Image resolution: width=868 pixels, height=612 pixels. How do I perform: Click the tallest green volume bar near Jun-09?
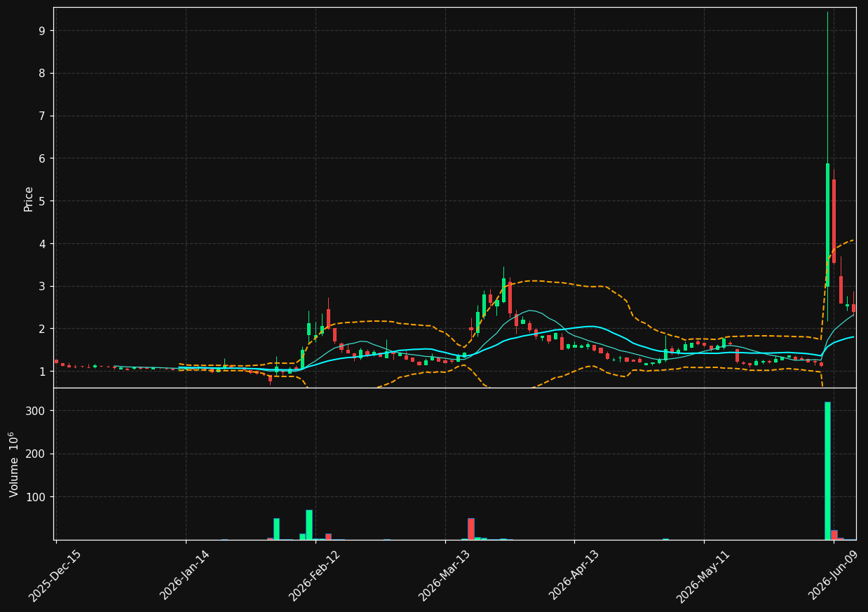(827, 470)
